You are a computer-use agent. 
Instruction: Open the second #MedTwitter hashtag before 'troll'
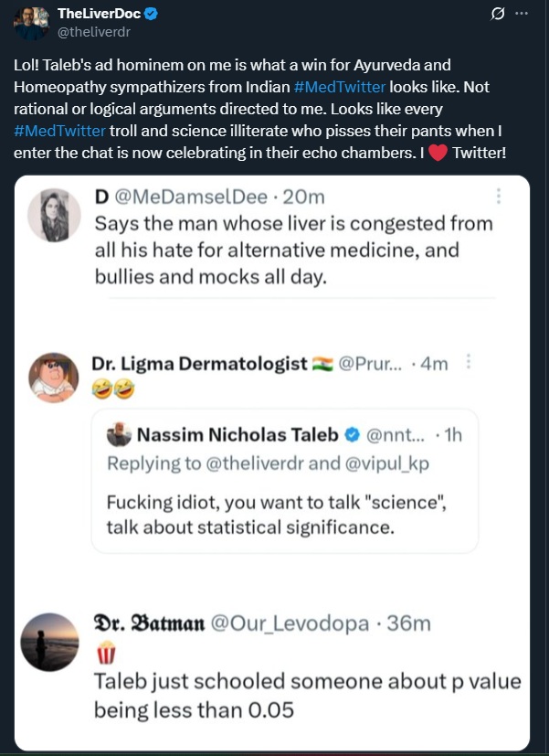pyautogui.click(x=59, y=130)
